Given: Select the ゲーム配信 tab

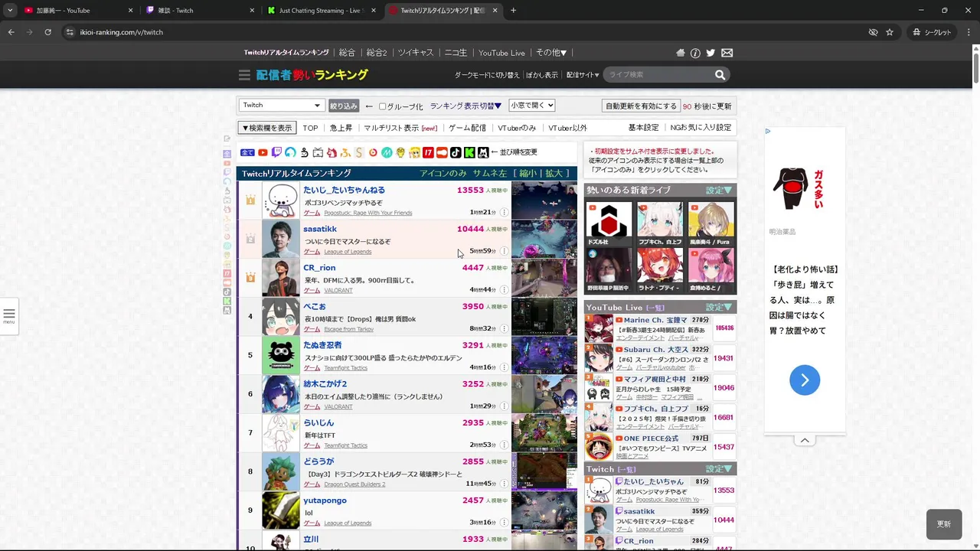Looking at the screenshot, I should tap(467, 128).
